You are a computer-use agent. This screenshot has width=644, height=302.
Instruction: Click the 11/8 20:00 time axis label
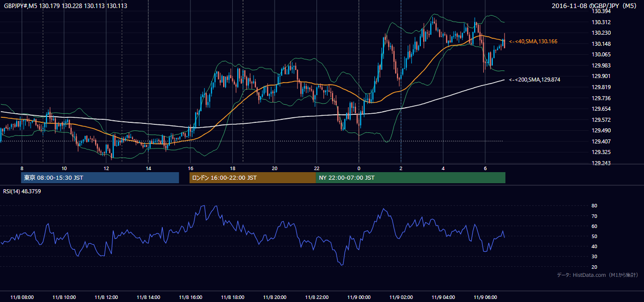(274, 297)
